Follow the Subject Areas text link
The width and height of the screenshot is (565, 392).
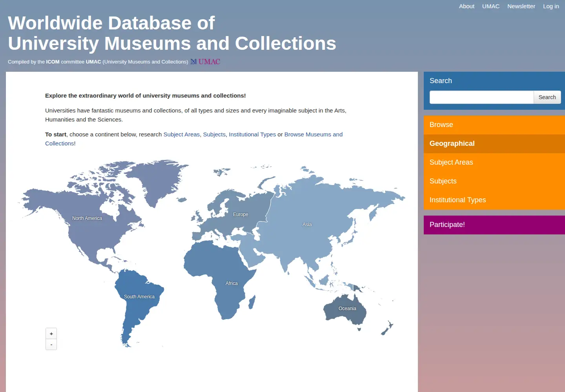pos(182,134)
